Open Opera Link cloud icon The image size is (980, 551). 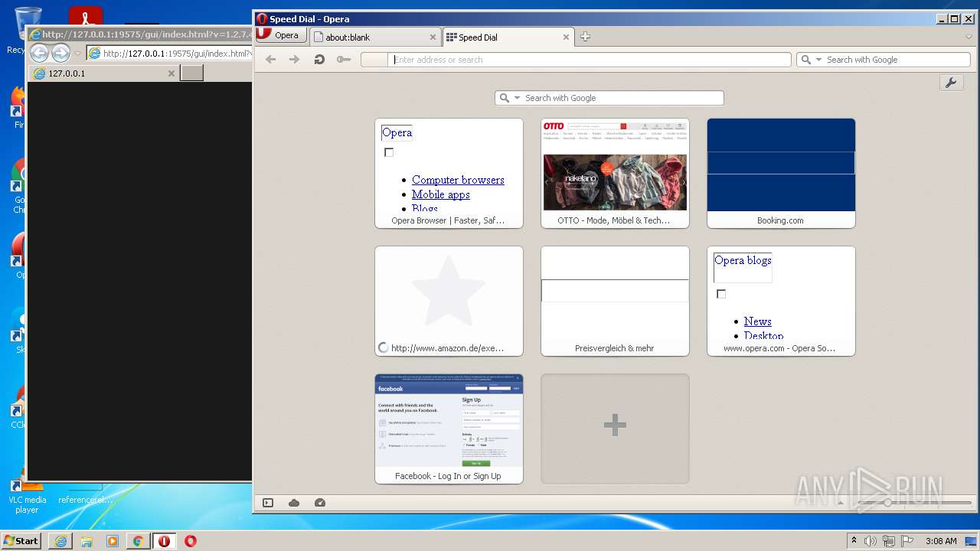click(x=294, y=503)
